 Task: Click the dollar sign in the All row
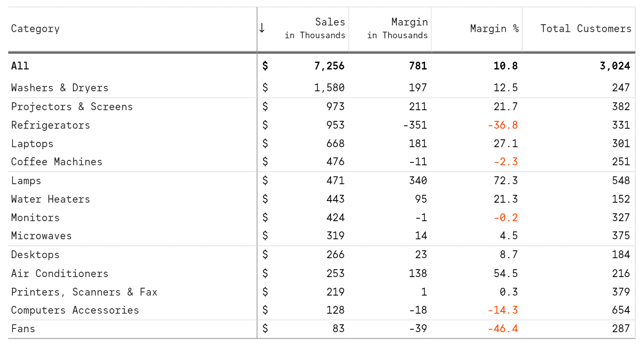pyautogui.click(x=265, y=66)
